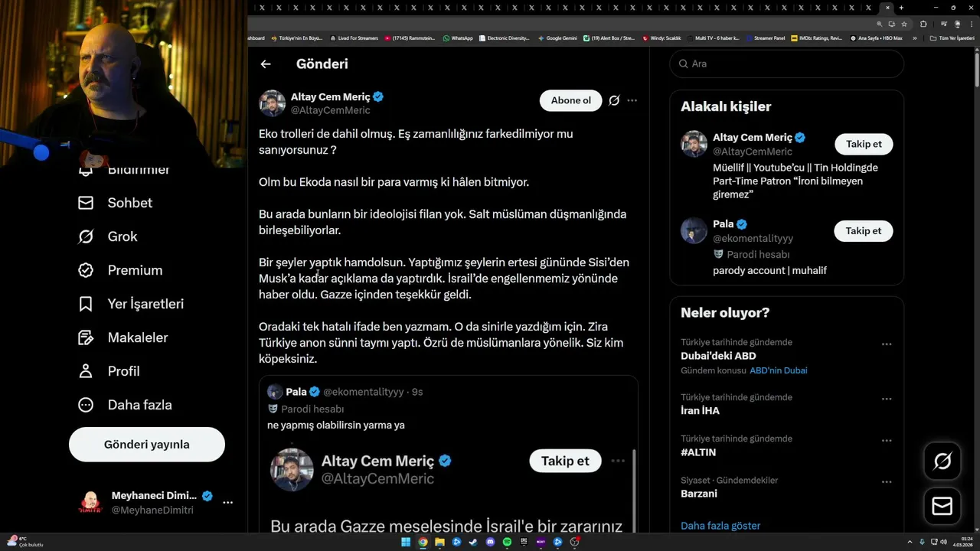The height and width of the screenshot is (551, 980).
Task: Open Steam from the taskbar
Action: tap(473, 542)
